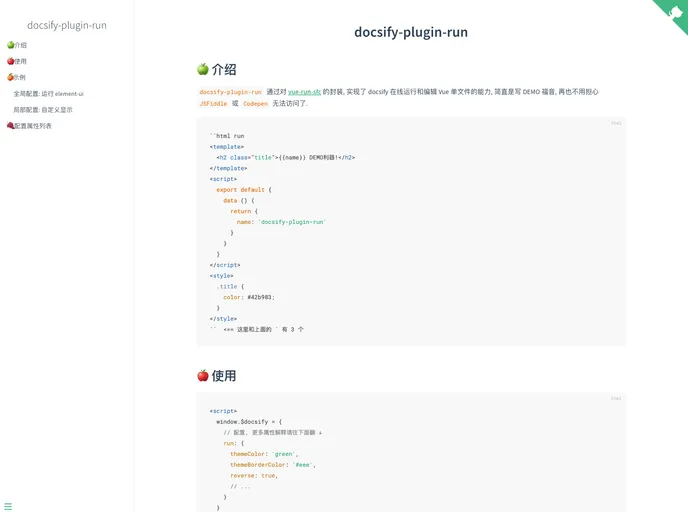Click the <script> line in first code block
The width and height of the screenshot is (688, 512).
[x=223, y=179]
